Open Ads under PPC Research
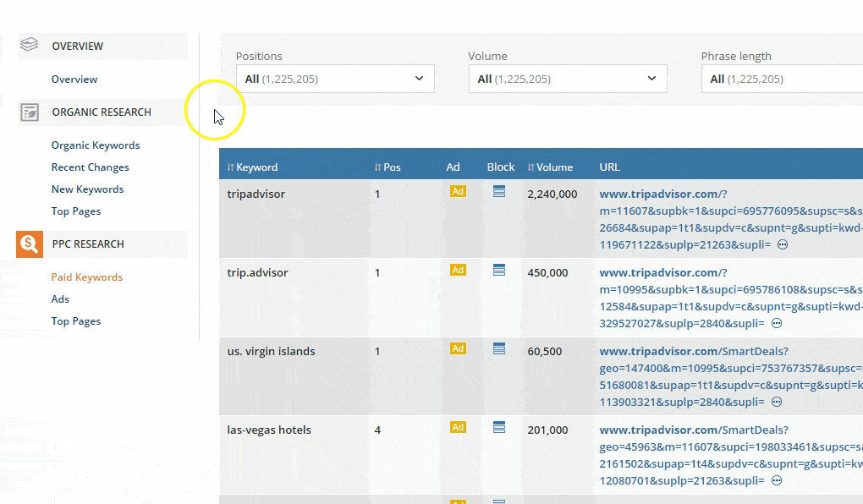 (61, 299)
